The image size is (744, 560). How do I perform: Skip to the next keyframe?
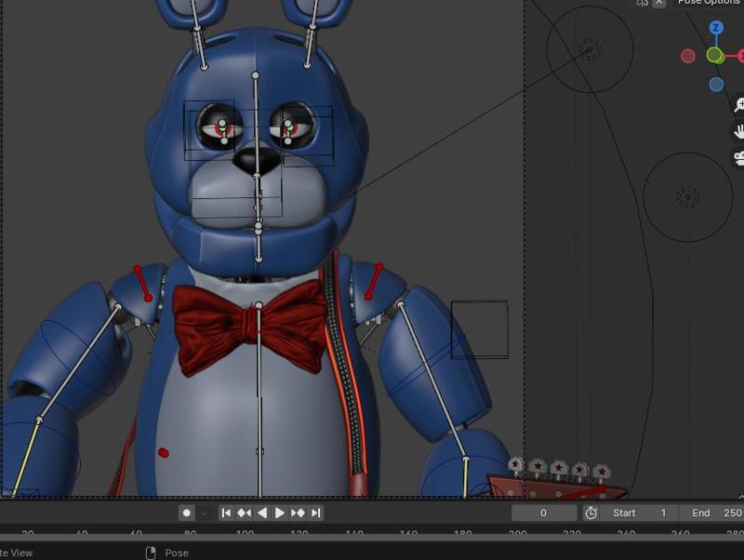click(298, 512)
